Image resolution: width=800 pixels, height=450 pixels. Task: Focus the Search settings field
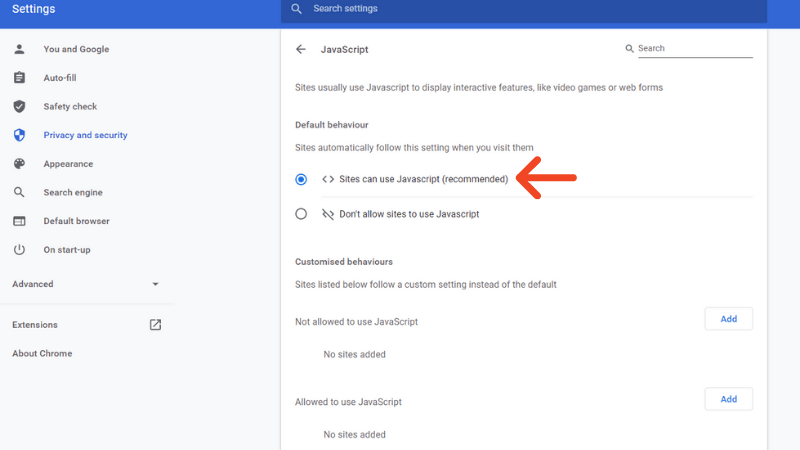click(x=523, y=9)
